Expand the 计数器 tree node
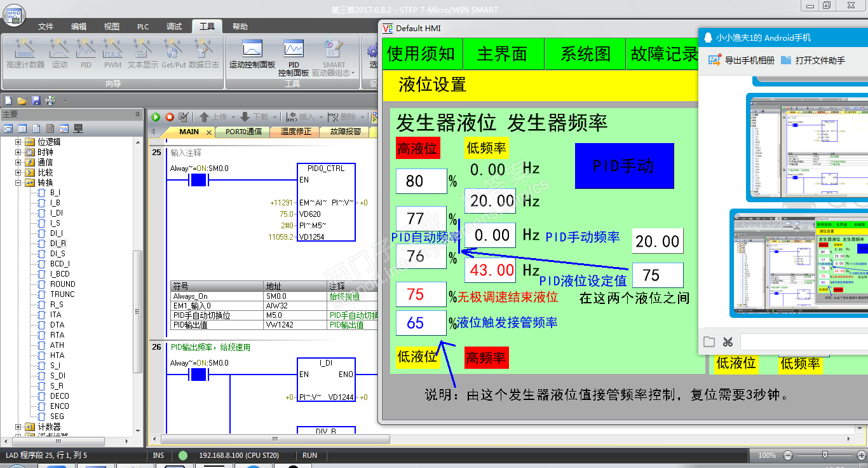The height and width of the screenshot is (468, 868). 18,427
